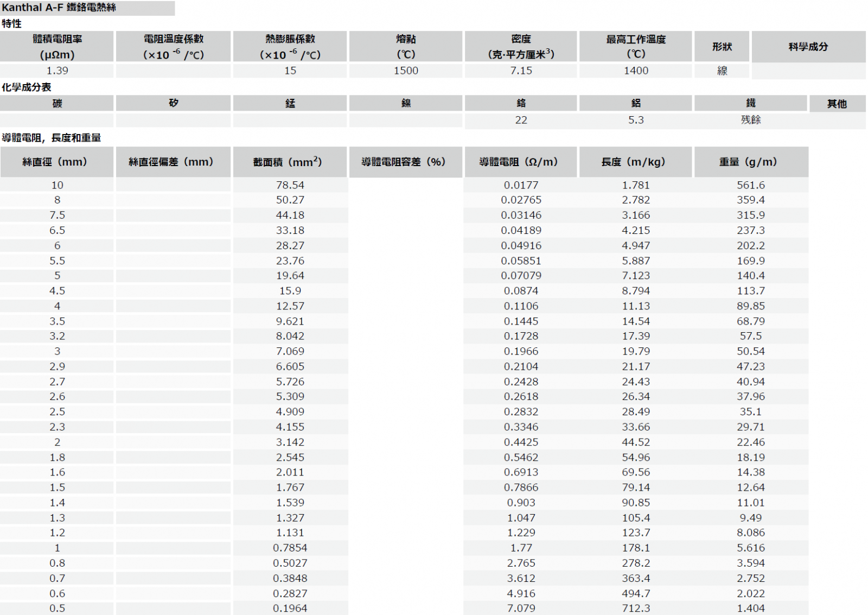
Task: Select the resistance value 0.2618
Action: (521, 397)
